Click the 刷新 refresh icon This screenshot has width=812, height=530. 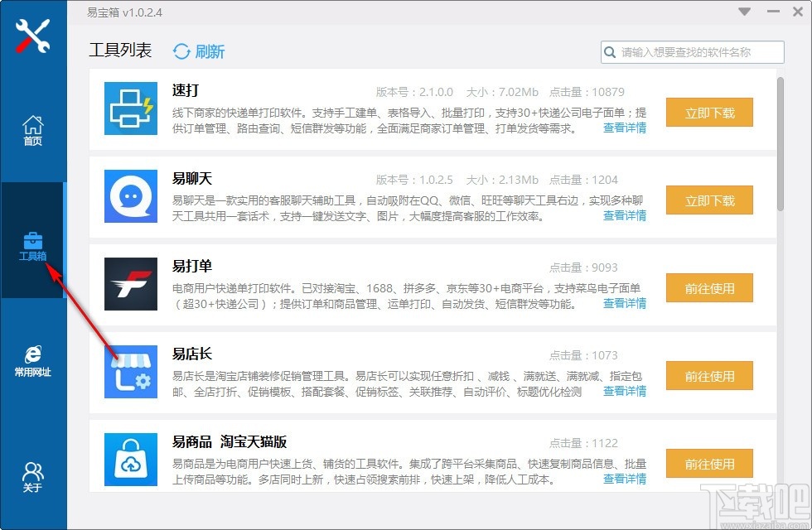pos(181,51)
